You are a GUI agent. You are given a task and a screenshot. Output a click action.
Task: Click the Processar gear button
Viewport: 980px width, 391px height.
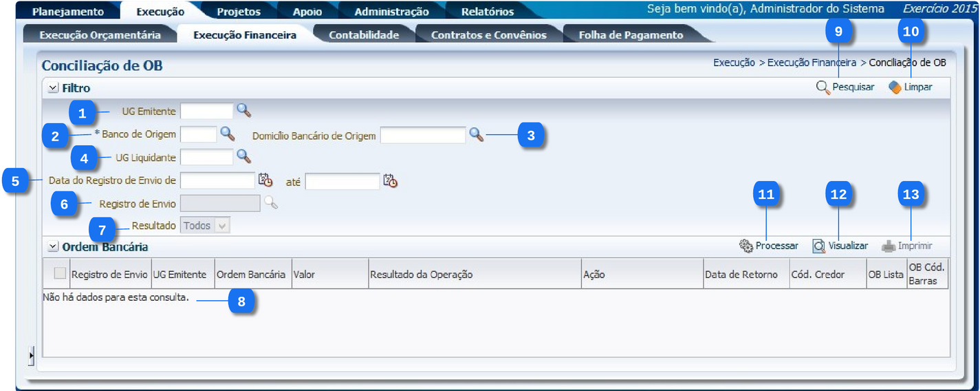[769, 246]
